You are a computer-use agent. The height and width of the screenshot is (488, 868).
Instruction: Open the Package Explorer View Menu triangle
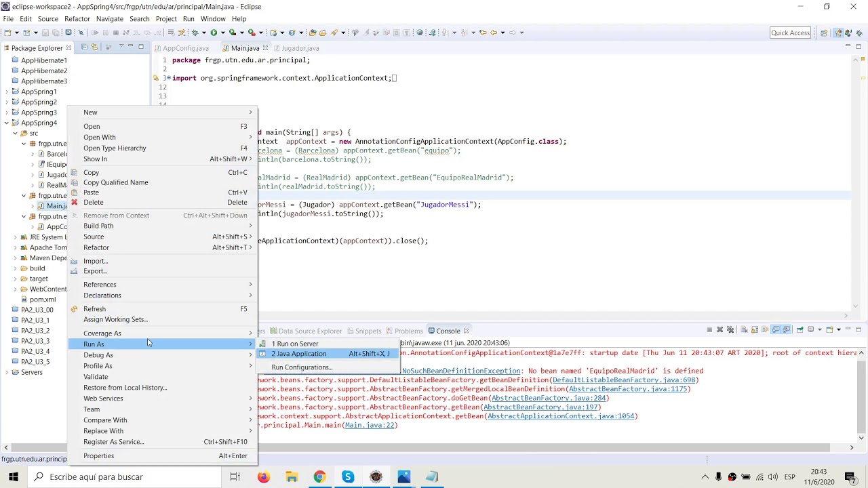click(121, 46)
